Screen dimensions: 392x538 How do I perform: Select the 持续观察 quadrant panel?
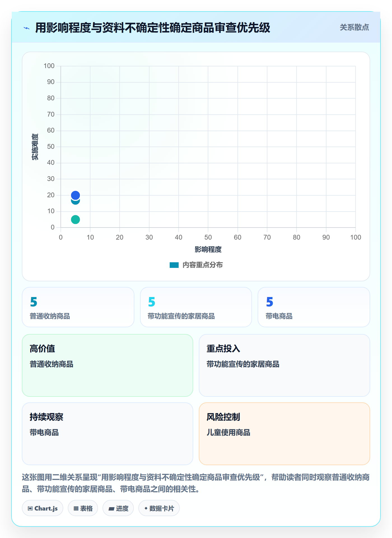click(x=108, y=434)
